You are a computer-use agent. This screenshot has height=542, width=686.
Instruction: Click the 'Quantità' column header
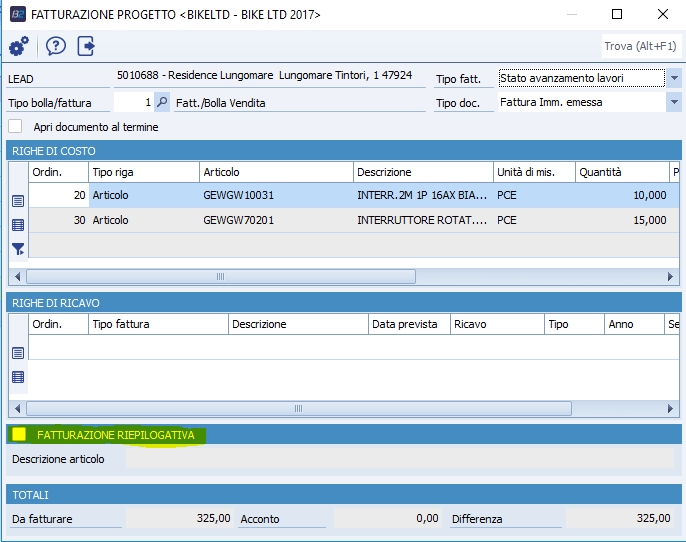pyautogui.click(x=622, y=172)
